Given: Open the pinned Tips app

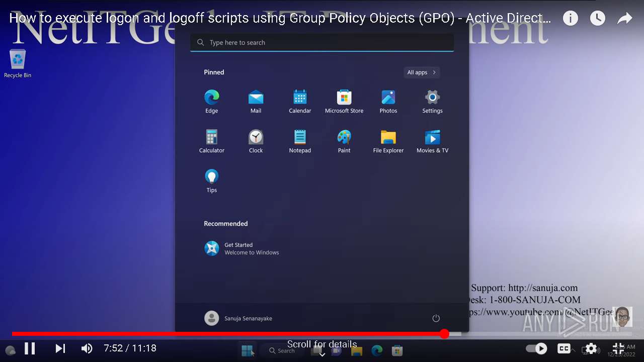Looking at the screenshot, I should [211, 181].
